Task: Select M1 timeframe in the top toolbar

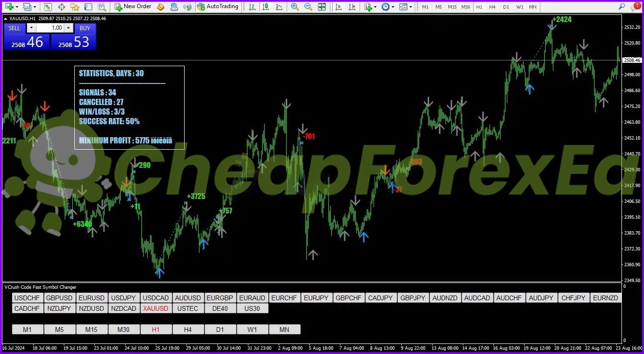Action: (x=425, y=7)
